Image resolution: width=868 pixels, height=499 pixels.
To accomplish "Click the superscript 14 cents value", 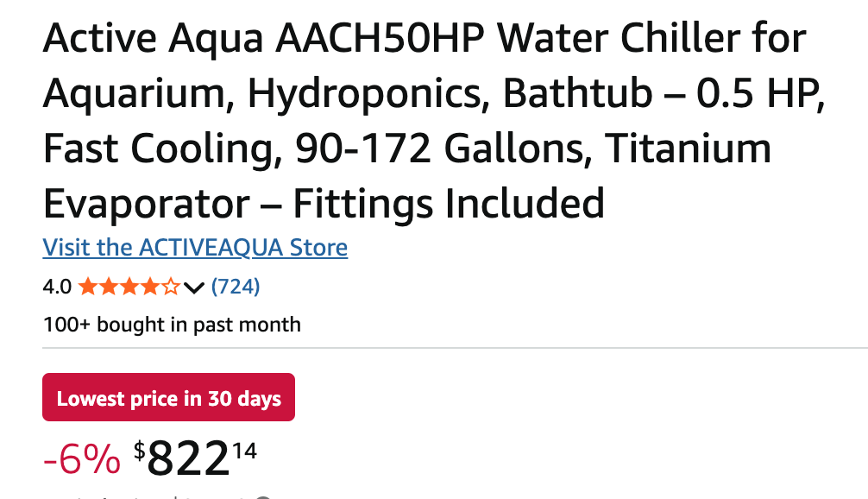I will pos(244,449).
